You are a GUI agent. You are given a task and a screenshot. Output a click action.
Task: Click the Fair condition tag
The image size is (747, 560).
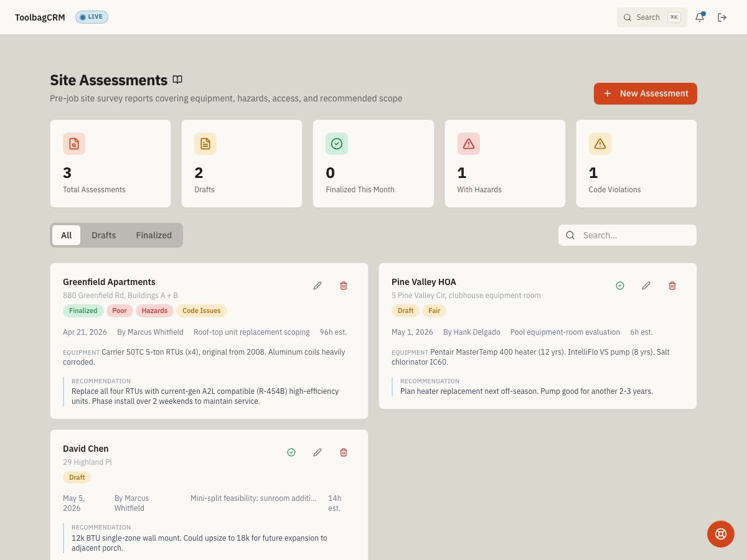pyautogui.click(x=435, y=310)
